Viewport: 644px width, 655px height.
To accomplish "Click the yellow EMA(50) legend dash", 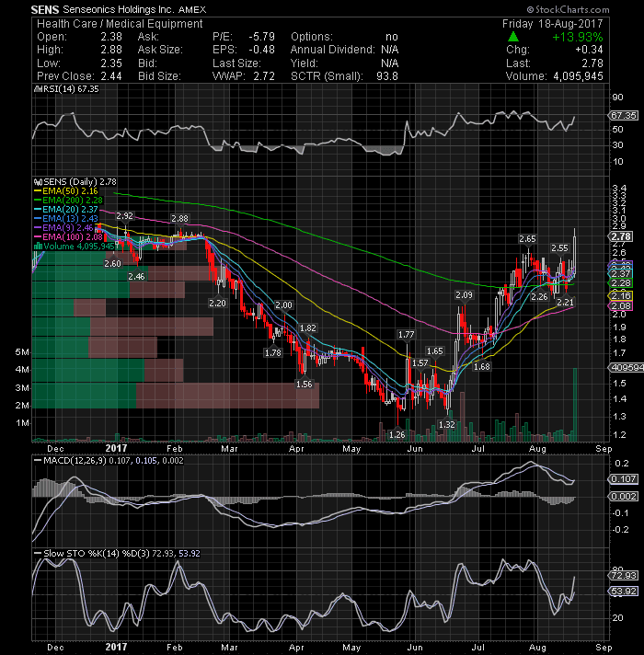I will pos(38,191).
